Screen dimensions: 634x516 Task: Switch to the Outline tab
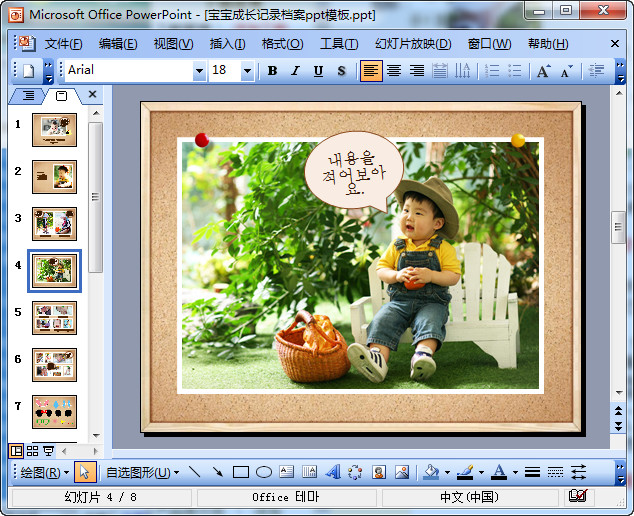click(27, 96)
